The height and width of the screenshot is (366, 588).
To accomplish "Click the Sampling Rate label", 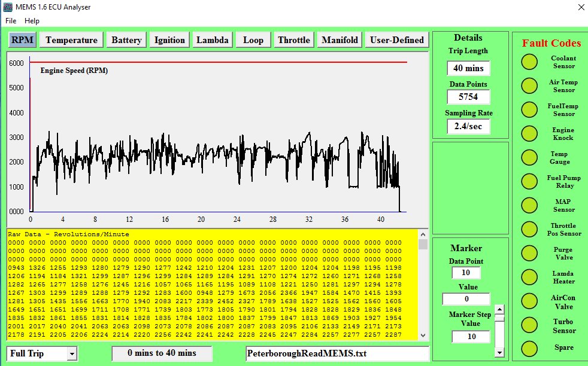I will tap(469, 113).
